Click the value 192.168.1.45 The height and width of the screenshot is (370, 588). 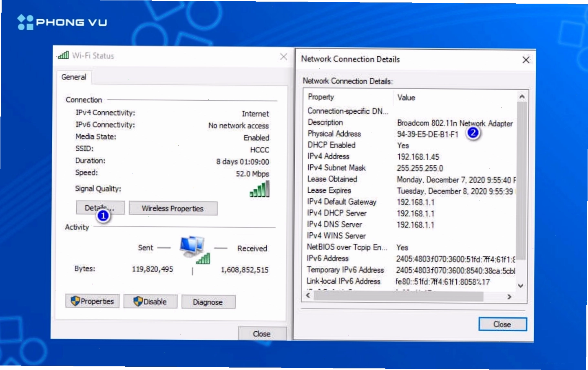tap(418, 157)
